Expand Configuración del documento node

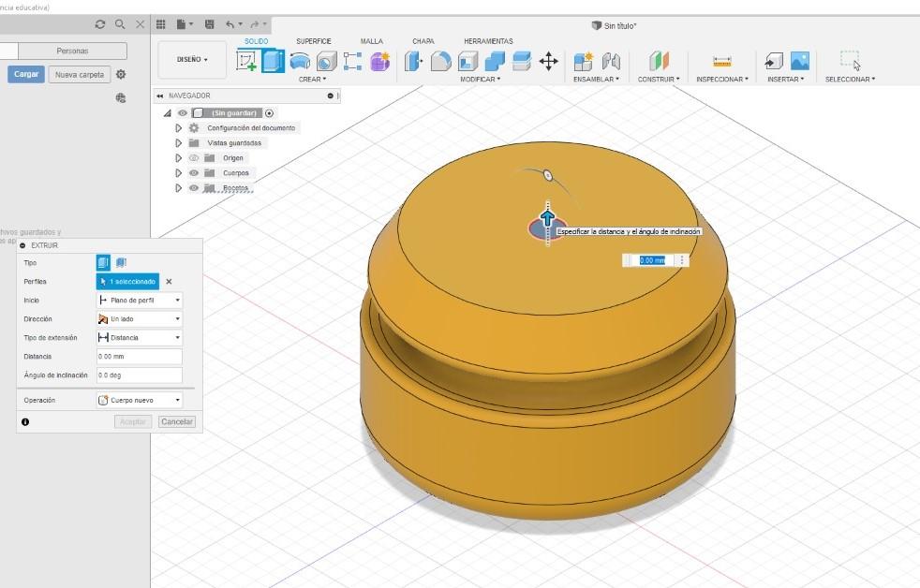178,127
